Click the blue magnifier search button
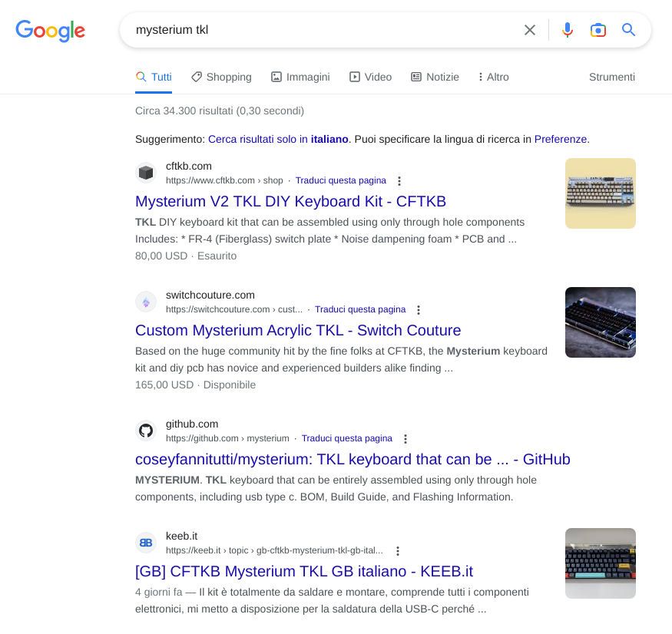 [x=628, y=30]
